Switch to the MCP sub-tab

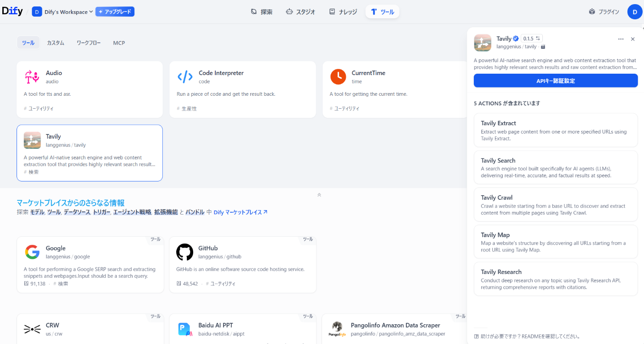click(119, 43)
